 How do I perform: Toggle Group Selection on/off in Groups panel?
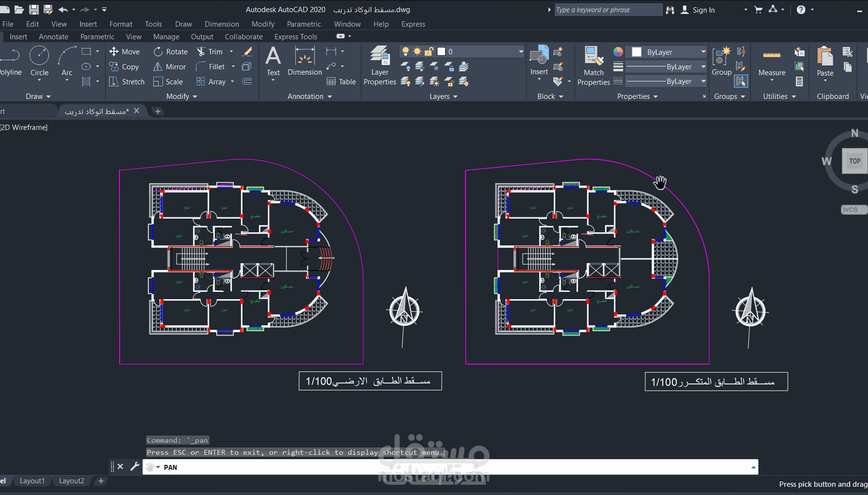741,81
